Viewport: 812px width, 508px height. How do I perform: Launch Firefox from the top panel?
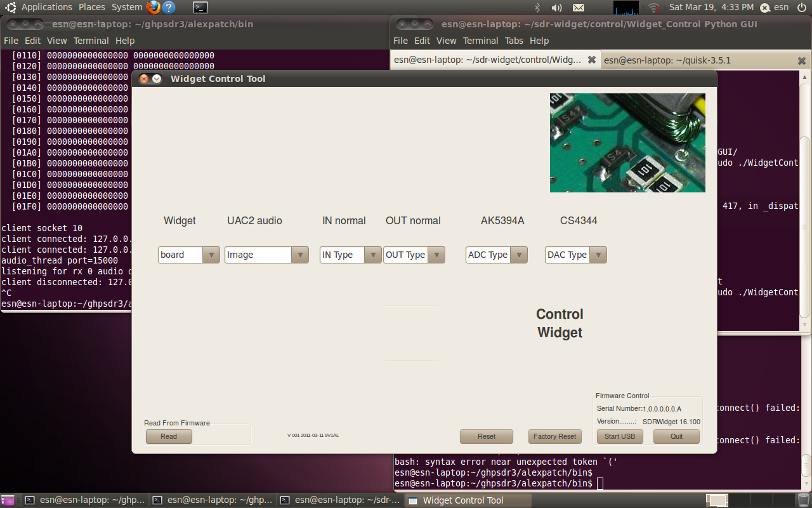click(x=152, y=7)
